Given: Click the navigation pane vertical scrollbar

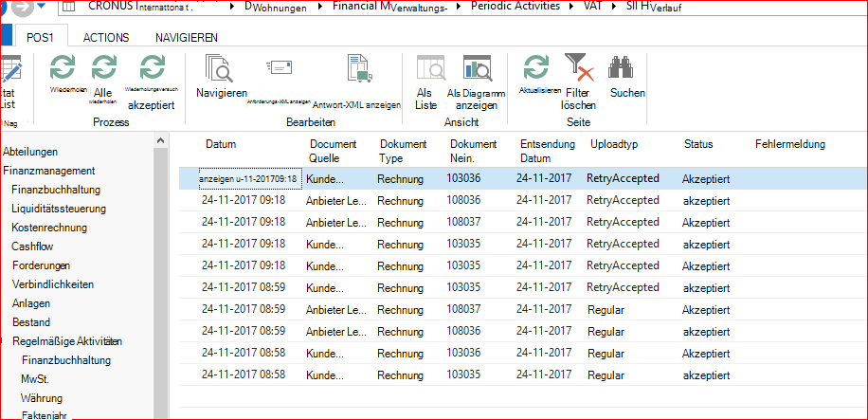Looking at the screenshot, I should [160, 283].
